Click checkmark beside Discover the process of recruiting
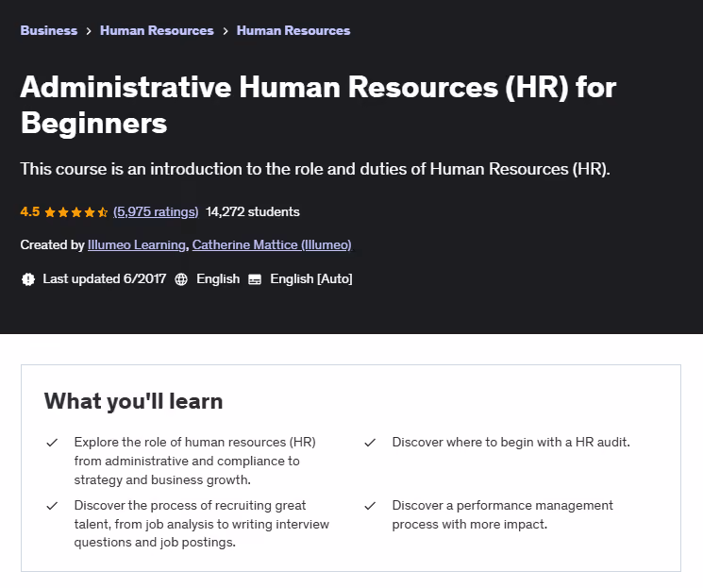The height and width of the screenshot is (588, 703). [52, 506]
